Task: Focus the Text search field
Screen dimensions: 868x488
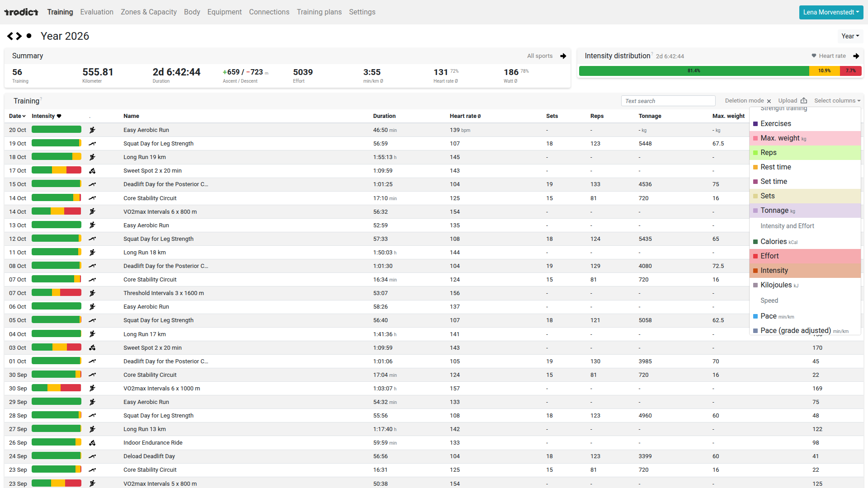Action: pos(668,101)
